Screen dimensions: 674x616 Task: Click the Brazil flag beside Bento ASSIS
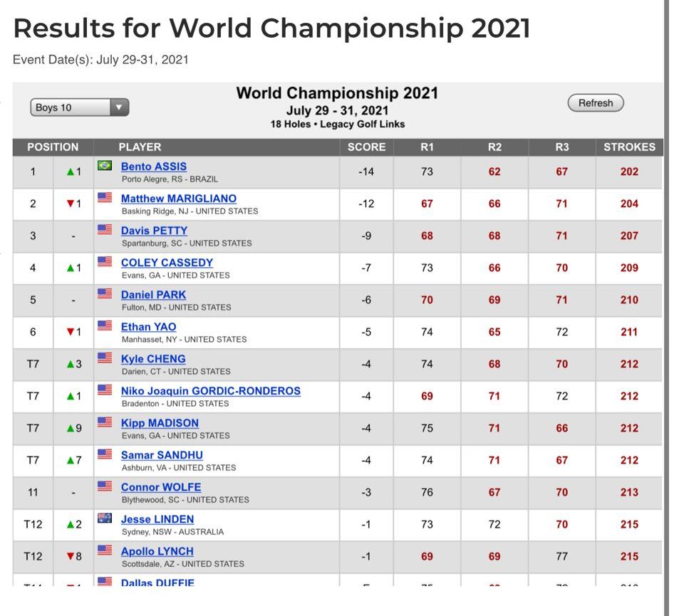pos(105,166)
